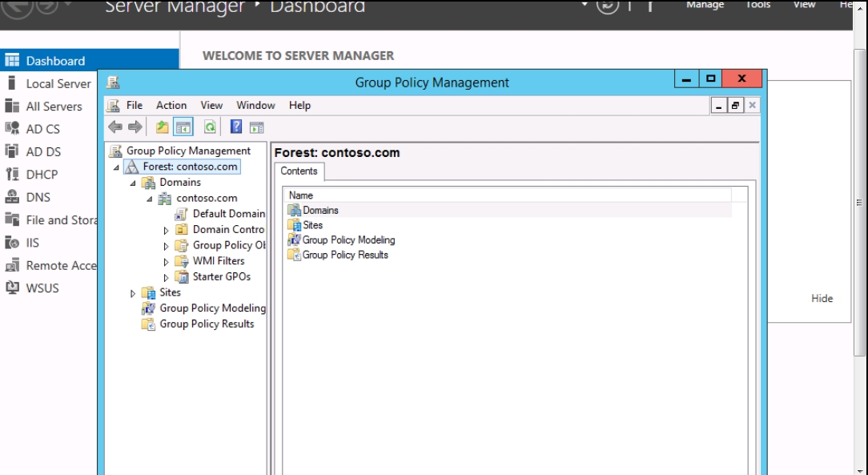Image resolution: width=868 pixels, height=475 pixels.
Task: Click the Back arrow in GPMC toolbar
Action: (x=115, y=127)
